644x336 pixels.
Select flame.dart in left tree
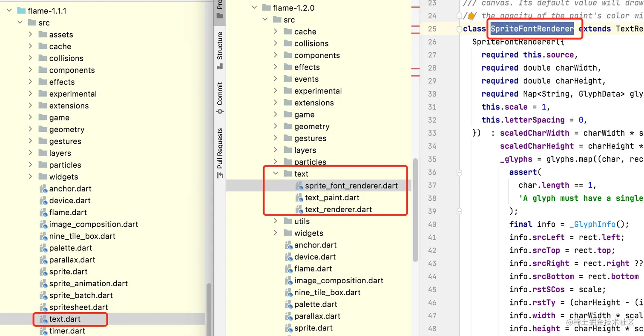68,212
